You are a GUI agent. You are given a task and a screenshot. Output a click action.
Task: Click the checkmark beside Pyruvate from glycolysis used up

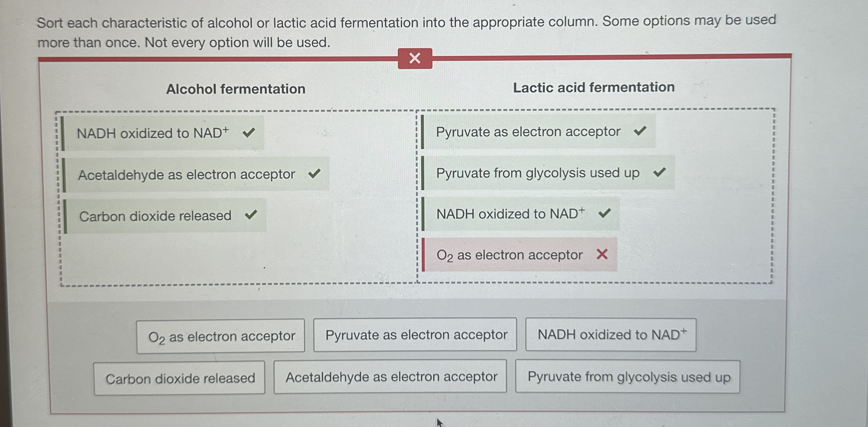(x=659, y=172)
